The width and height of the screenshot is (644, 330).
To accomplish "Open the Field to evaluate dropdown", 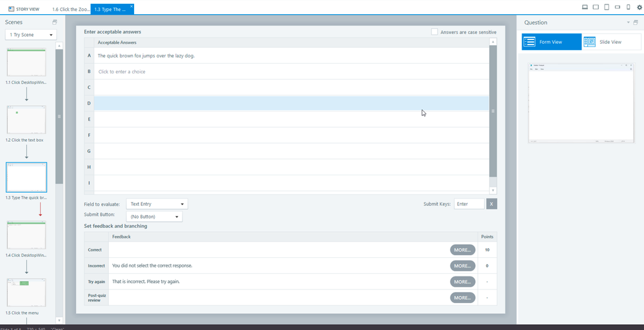I will click(x=157, y=204).
